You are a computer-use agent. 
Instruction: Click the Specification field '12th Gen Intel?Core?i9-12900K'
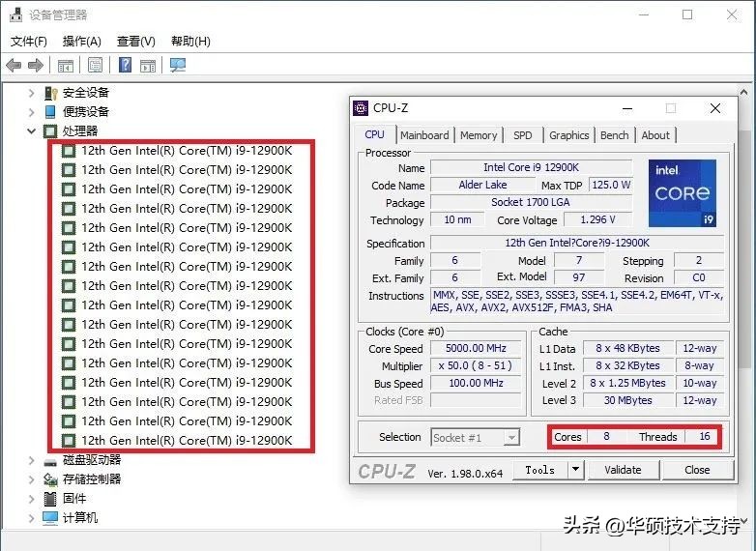577,243
